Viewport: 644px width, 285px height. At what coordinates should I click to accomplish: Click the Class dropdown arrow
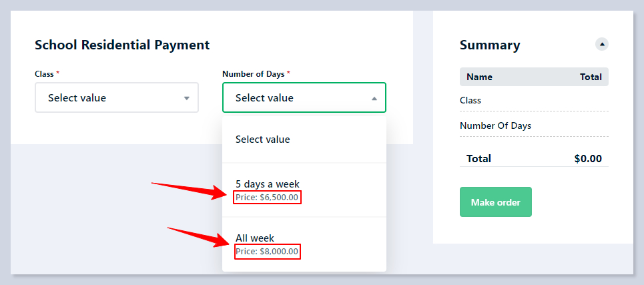(186, 98)
